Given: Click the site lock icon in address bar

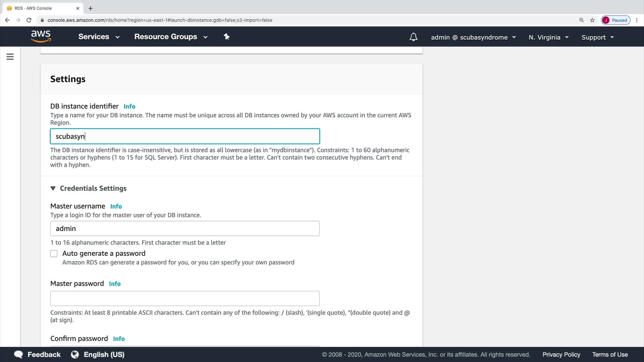Looking at the screenshot, I should click(x=42, y=20).
